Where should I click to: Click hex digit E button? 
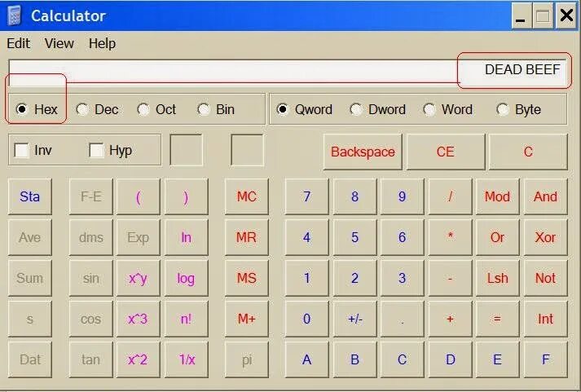point(498,359)
